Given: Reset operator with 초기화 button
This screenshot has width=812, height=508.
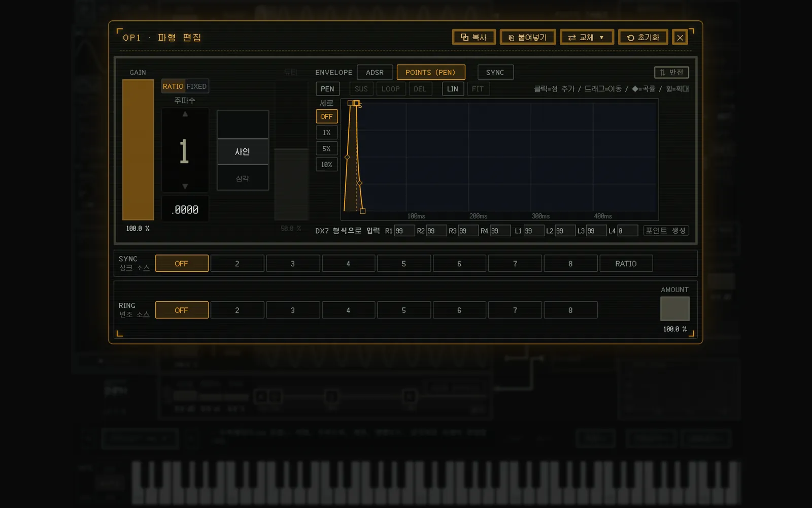Looking at the screenshot, I should tap(643, 37).
